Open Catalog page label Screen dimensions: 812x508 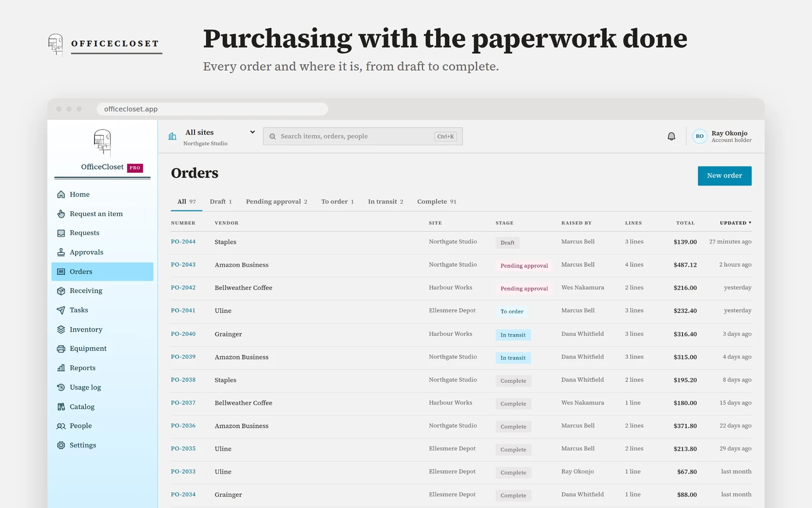click(x=82, y=407)
